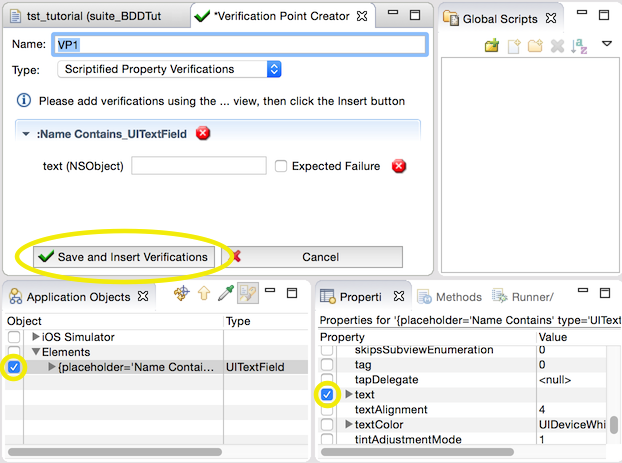622x463 pixels.
Task: Switch to the tst_tutorial editor tab
Action: pos(95,16)
